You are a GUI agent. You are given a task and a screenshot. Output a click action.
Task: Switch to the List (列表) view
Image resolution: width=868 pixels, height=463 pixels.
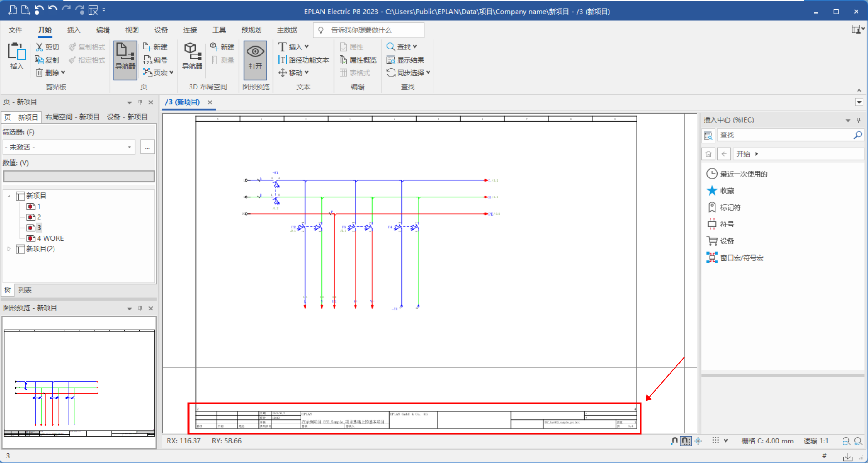(x=25, y=290)
